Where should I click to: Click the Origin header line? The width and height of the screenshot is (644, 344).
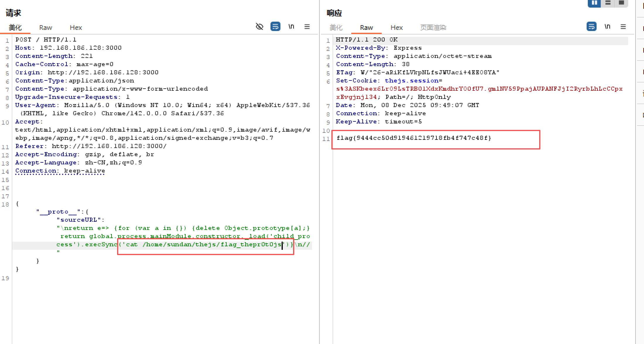pos(87,72)
